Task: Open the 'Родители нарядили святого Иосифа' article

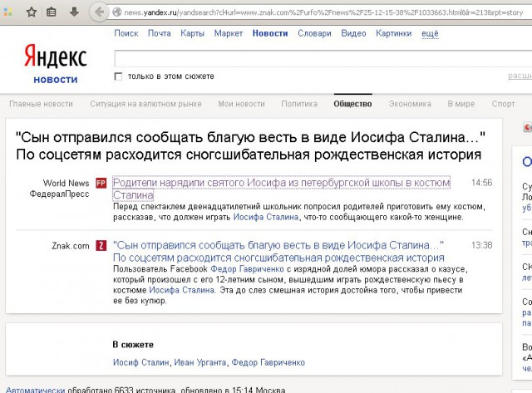Action: pos(282,189)
